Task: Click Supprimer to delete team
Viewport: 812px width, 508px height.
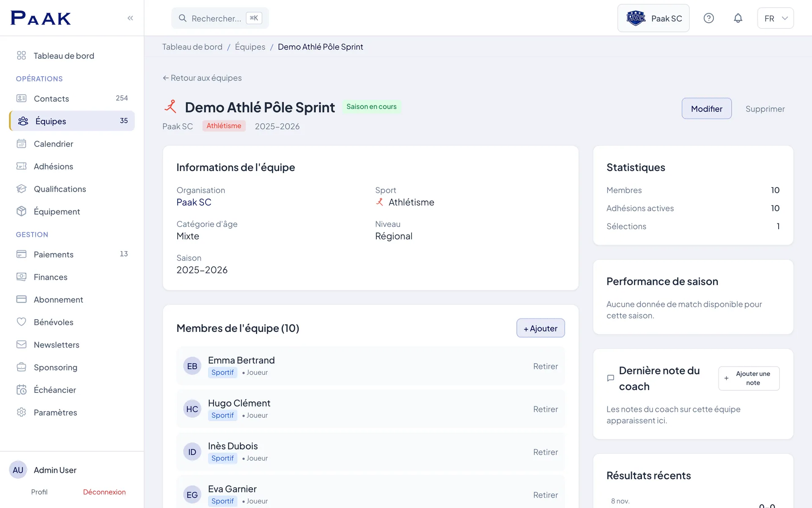Action: point(765,108)
